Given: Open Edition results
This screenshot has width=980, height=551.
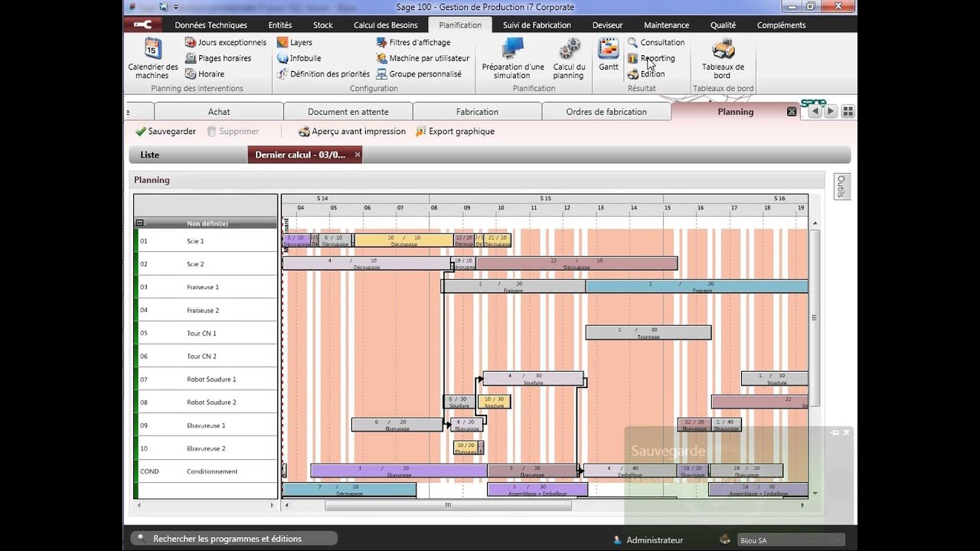Looking at the screenshot, I should tap(646, 74).
